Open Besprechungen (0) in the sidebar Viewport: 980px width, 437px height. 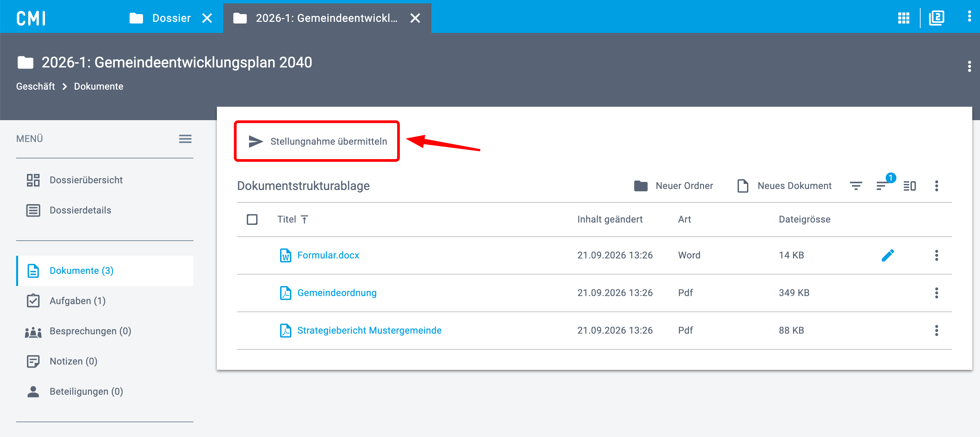(105, 331)
